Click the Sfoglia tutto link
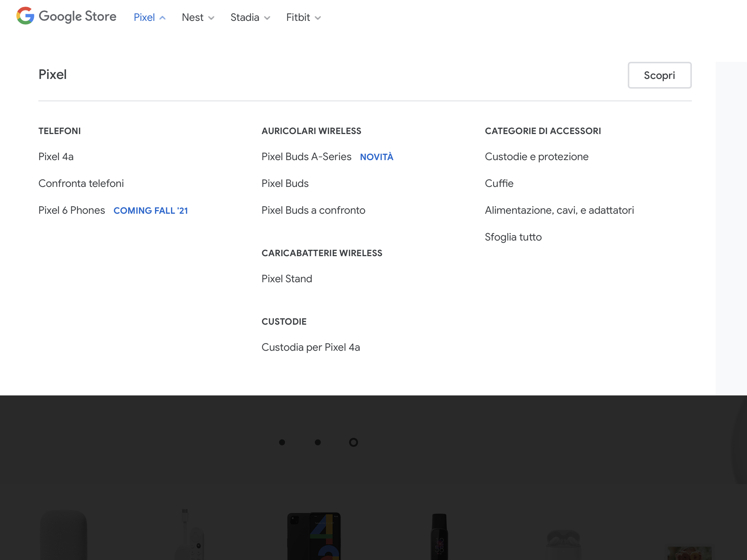 513,237
